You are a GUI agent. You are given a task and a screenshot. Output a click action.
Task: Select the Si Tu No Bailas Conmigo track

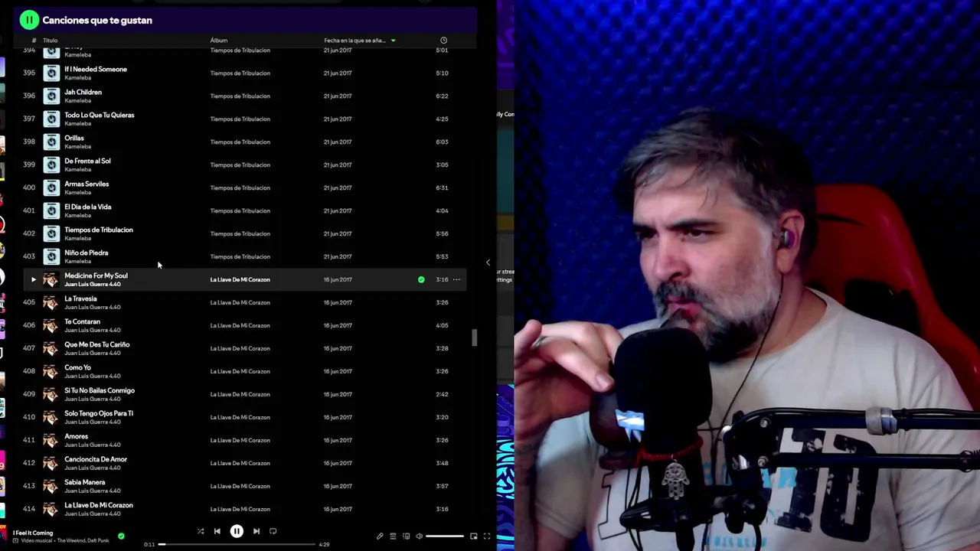[100, 390]
